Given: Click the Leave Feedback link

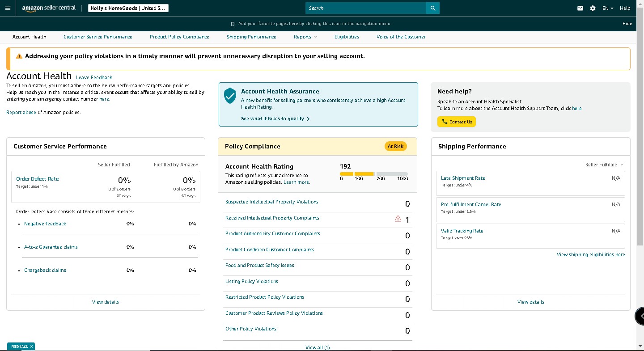Looking at the screenshot, I should click(94, 77).
